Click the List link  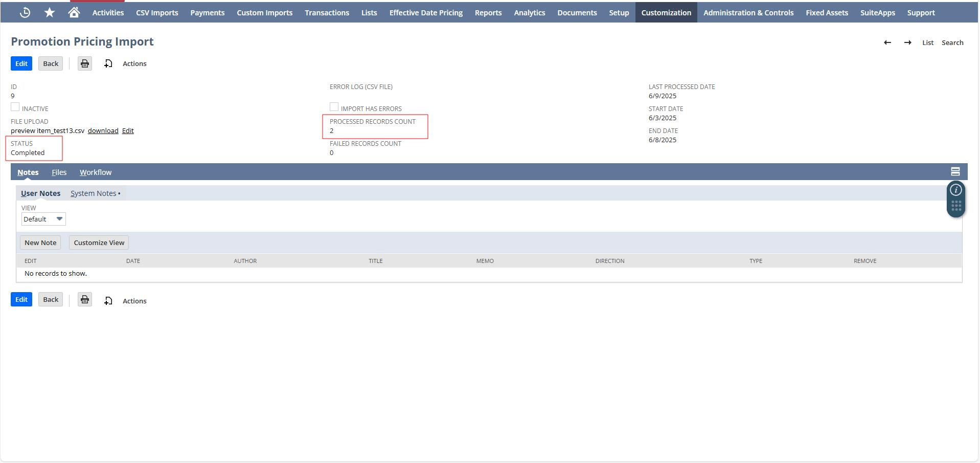tap(928, 42)
